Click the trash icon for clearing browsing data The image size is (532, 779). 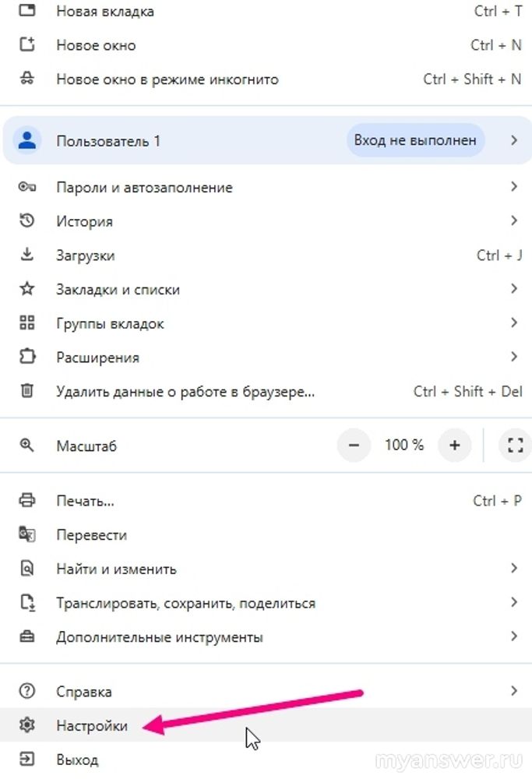tap(27, 391)
